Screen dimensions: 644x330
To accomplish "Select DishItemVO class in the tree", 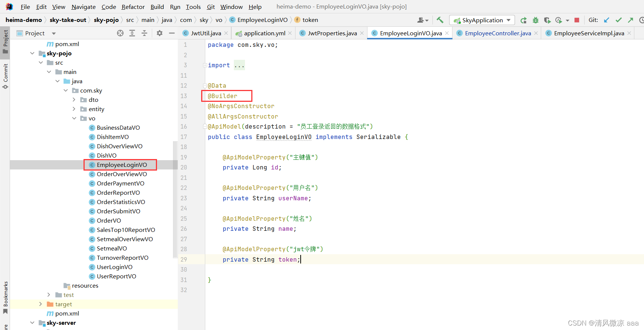I will coord(112,137).
